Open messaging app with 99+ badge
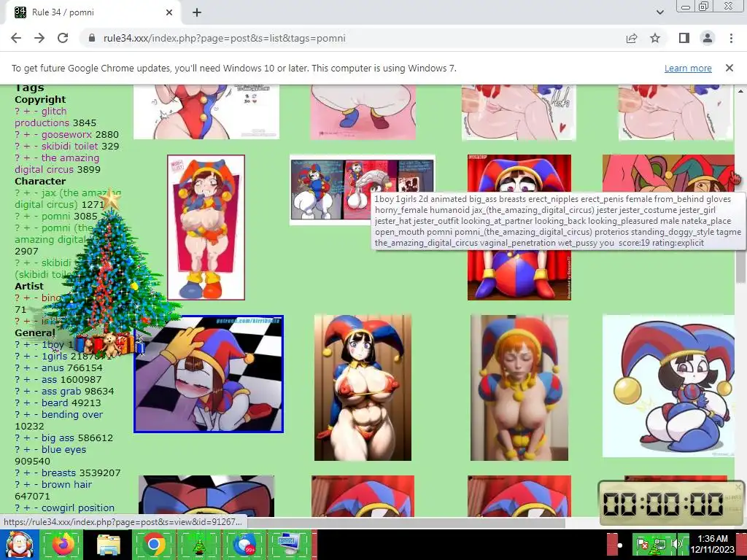Viewport: 747px width, 560px height. click(244, 544)
